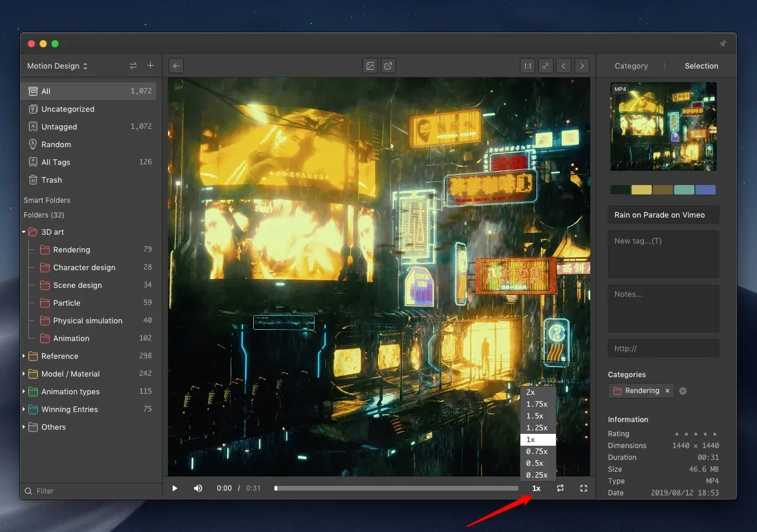Open Uncategorized in sidebar
The width and height of the screenshot is (757, 532).
(x=89, y=109)
